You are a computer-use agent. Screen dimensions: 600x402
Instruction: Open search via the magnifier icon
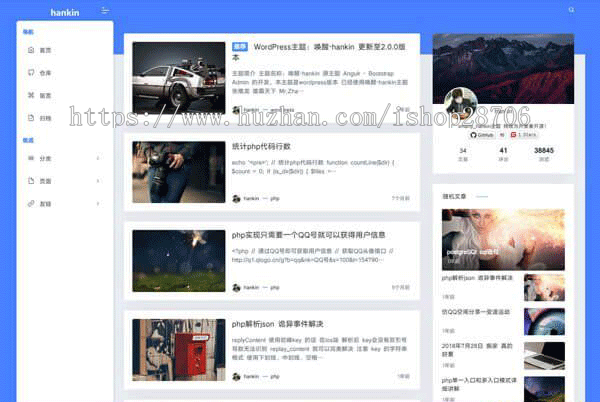pyautogui.click(x=571, y=10)
